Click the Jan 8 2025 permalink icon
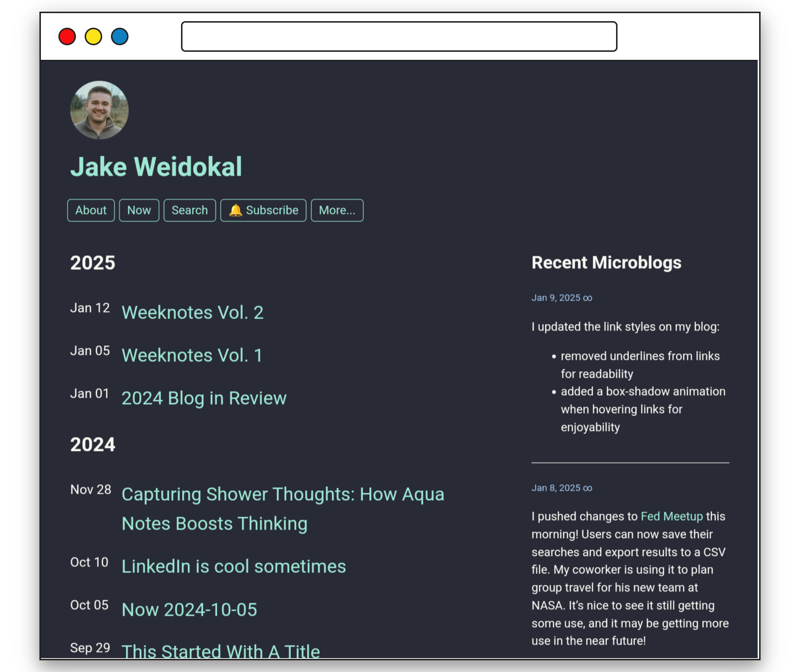Viewport: 800px width, 672px height. [x=589, y=487]
